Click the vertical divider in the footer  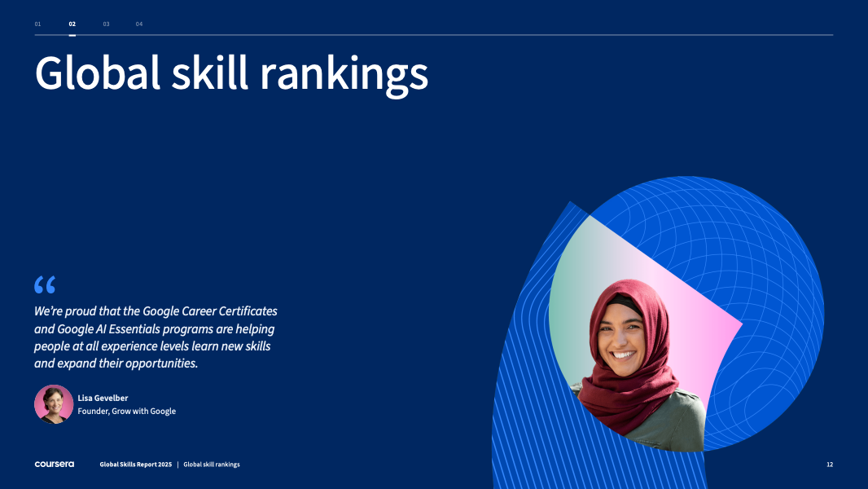pyautogui.click(x=178, y=465)
